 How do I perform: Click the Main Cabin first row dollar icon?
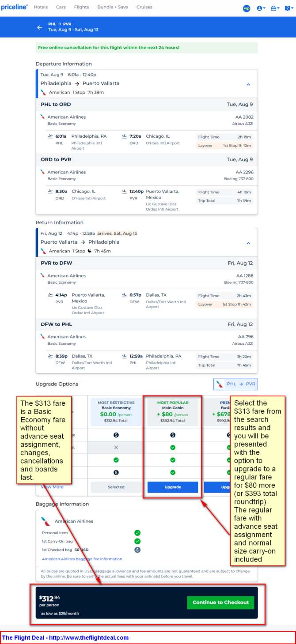(173, 435)
